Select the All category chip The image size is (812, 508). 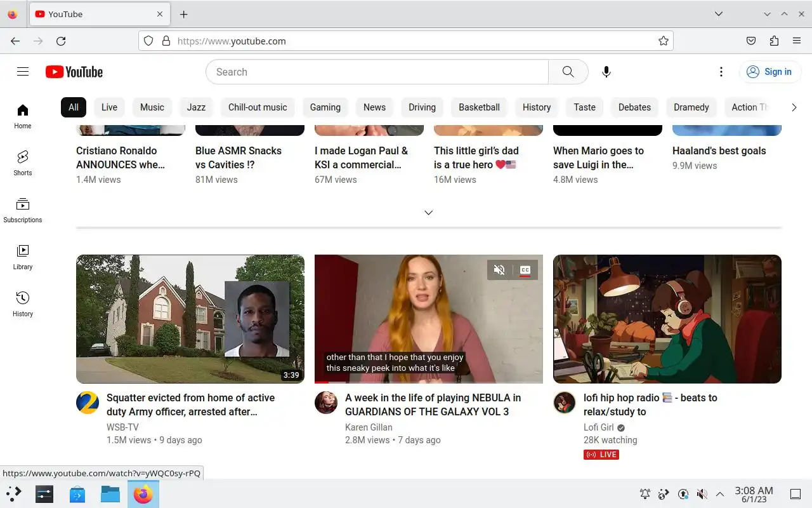74,107
